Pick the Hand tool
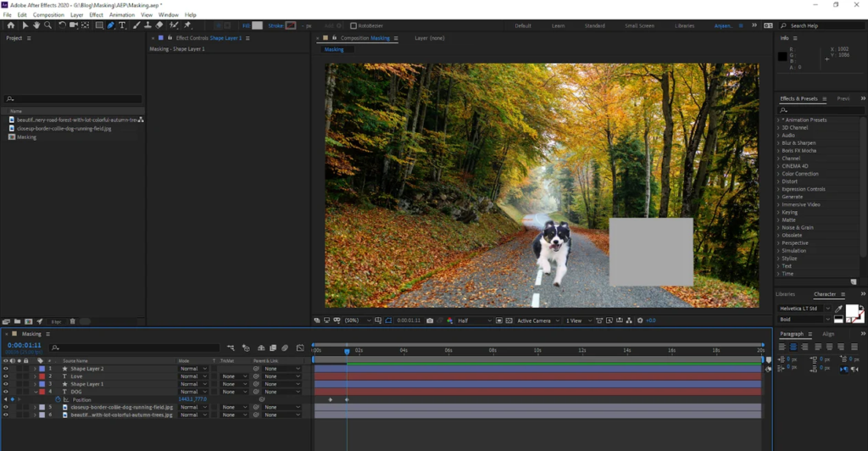 tap(36, 25)
